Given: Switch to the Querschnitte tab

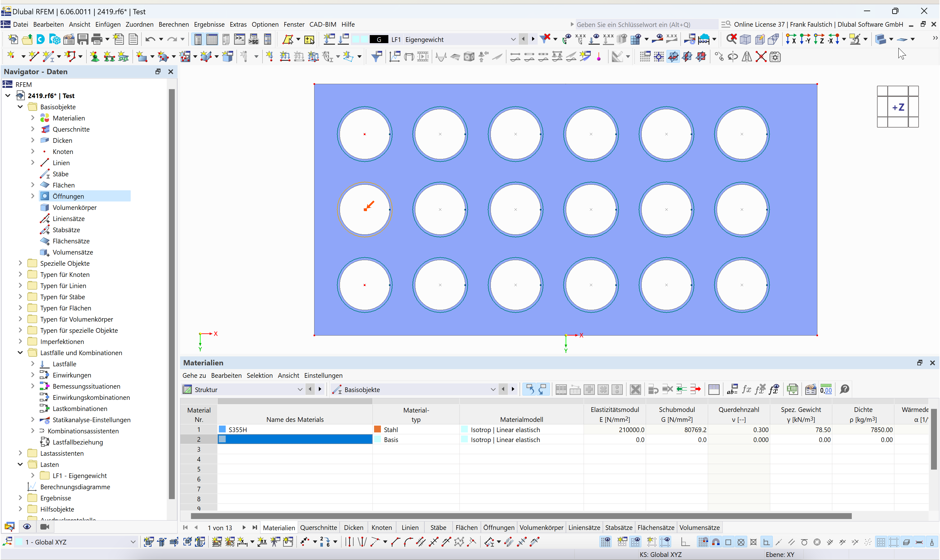Looking at the screenshot, I should click(318, 527).
